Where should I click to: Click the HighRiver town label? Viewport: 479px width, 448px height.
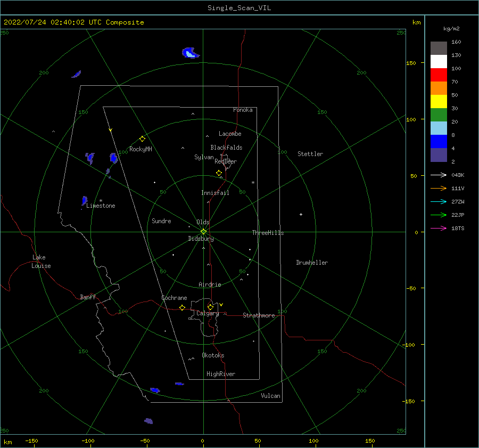tap(221, 374)
